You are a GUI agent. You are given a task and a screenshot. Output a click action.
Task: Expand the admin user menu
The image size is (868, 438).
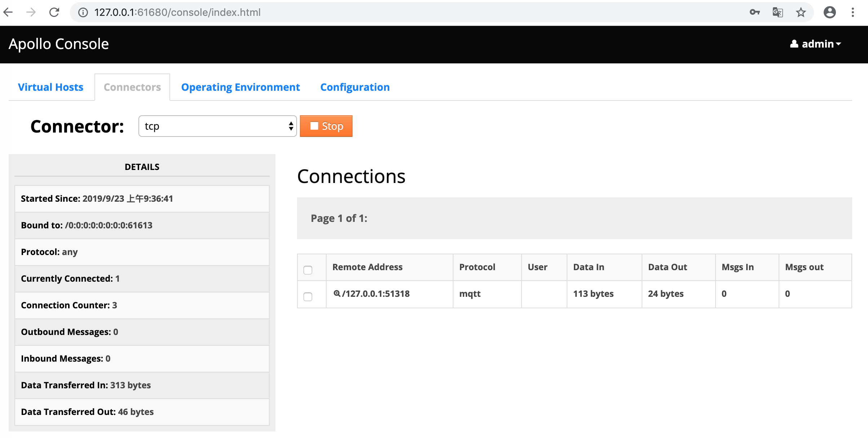(x=815, y=44)
